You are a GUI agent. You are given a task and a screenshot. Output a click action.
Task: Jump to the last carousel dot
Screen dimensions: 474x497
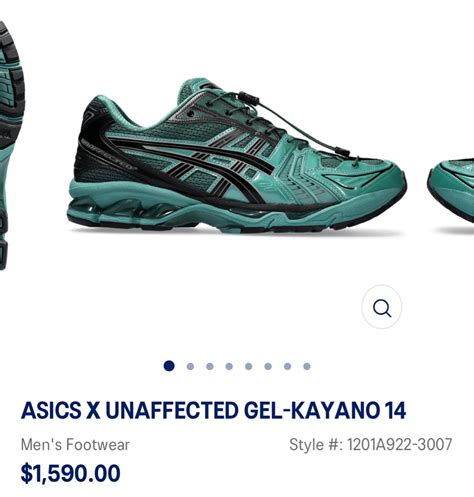307,366
